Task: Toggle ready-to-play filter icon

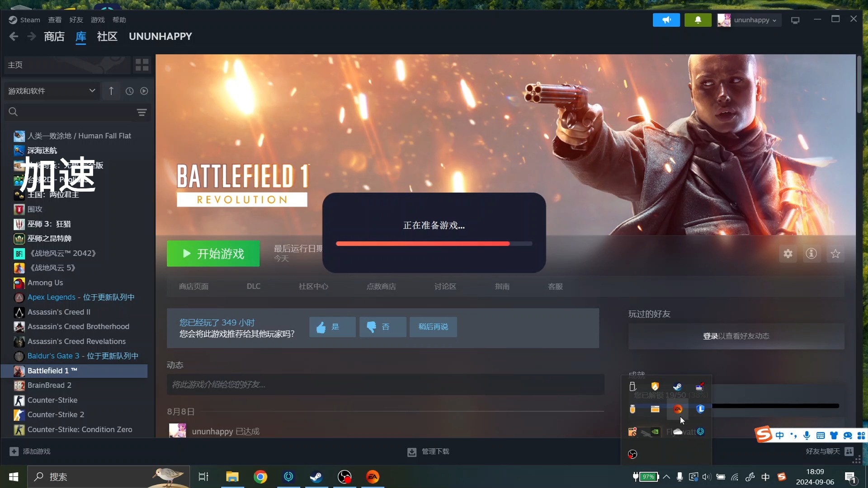Action: tap(144, 91)
